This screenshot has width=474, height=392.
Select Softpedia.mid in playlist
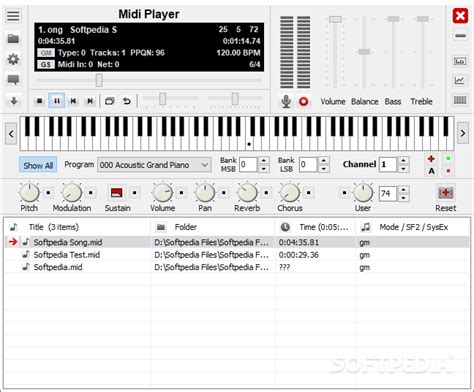pyautogui.click(x=237, y=267)
